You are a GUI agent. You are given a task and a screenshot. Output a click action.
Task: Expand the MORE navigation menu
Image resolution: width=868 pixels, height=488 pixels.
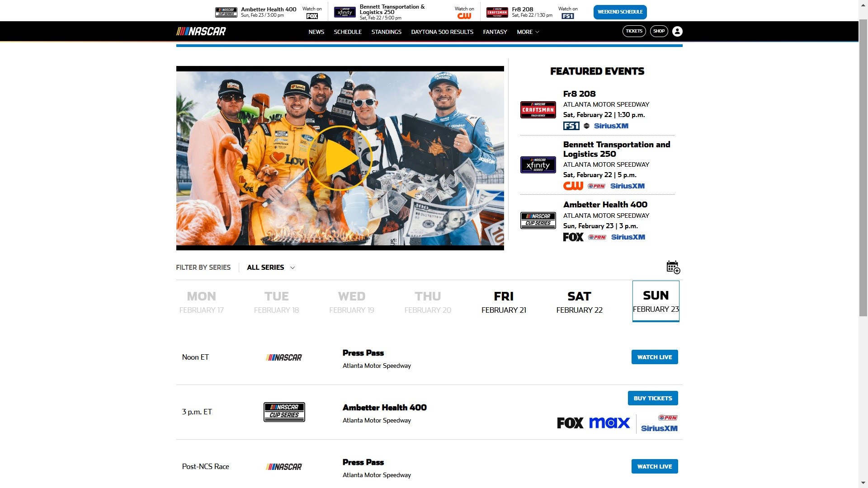coord(528,32)
